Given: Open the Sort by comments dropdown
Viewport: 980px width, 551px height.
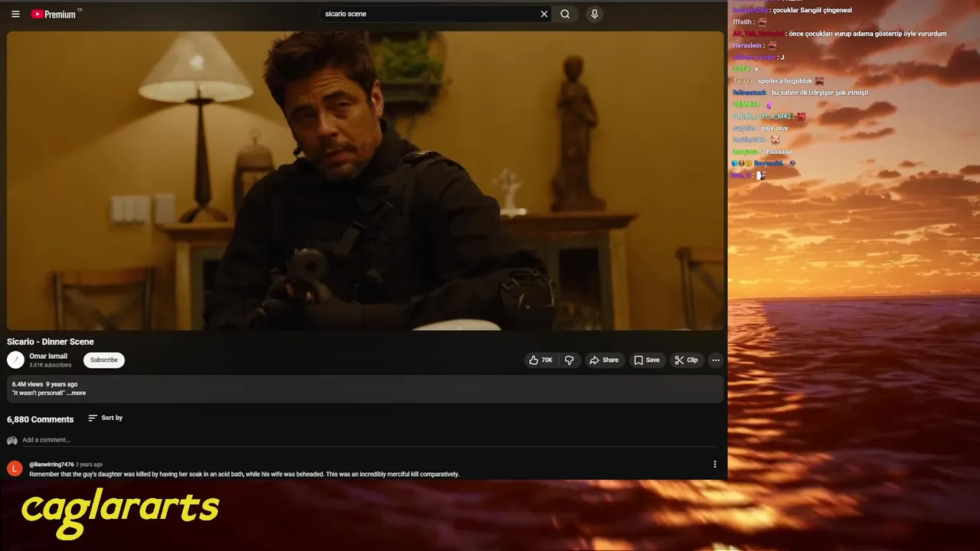Looking at the screenshot, I should pos(105,418).
